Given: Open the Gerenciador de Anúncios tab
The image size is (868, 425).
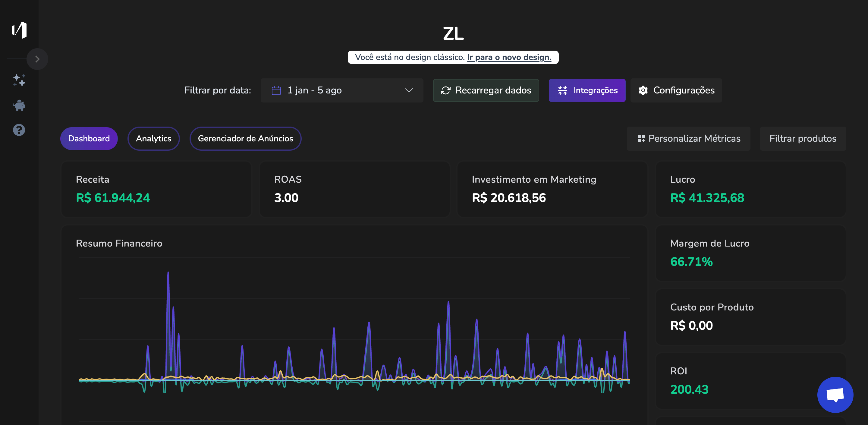Looking at the screenshot, I should 245,138.
